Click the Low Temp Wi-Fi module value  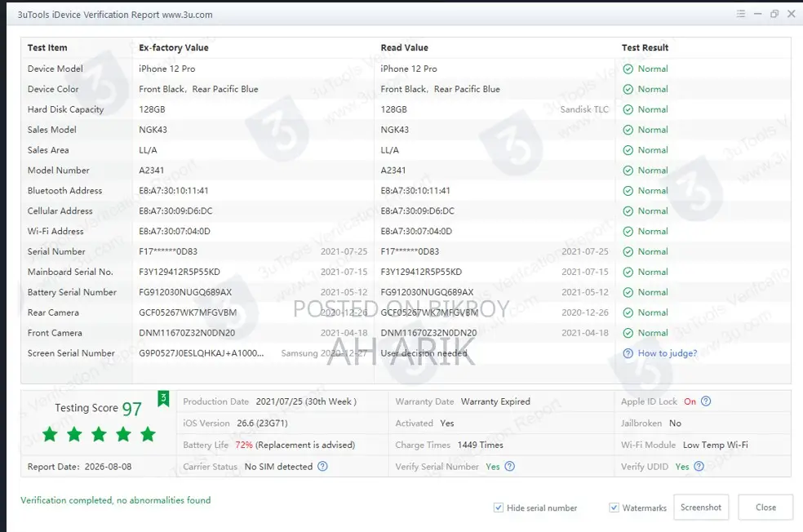pyautogui.click(x=715, y=445)
